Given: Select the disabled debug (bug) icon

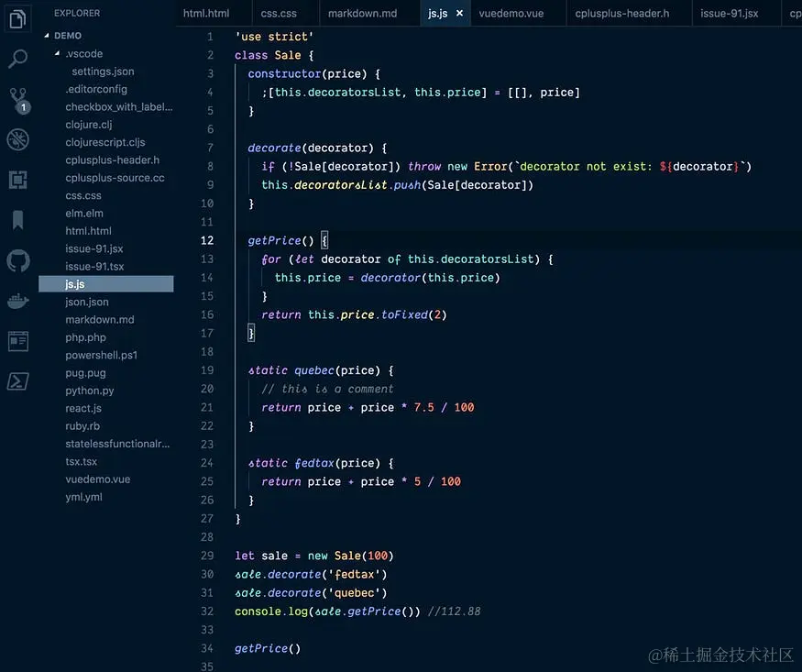Looking at the screenshot, I should [18, 140].
